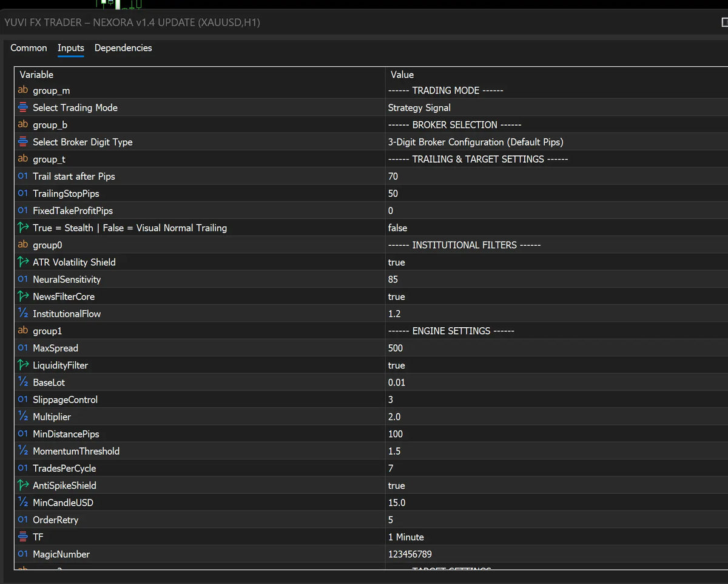Click the ATR Volatility Shield boolean icon

23,262
